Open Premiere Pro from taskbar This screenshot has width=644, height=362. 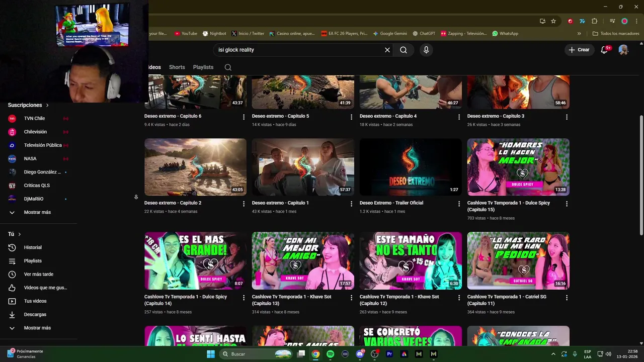click(x=389, y=354)
